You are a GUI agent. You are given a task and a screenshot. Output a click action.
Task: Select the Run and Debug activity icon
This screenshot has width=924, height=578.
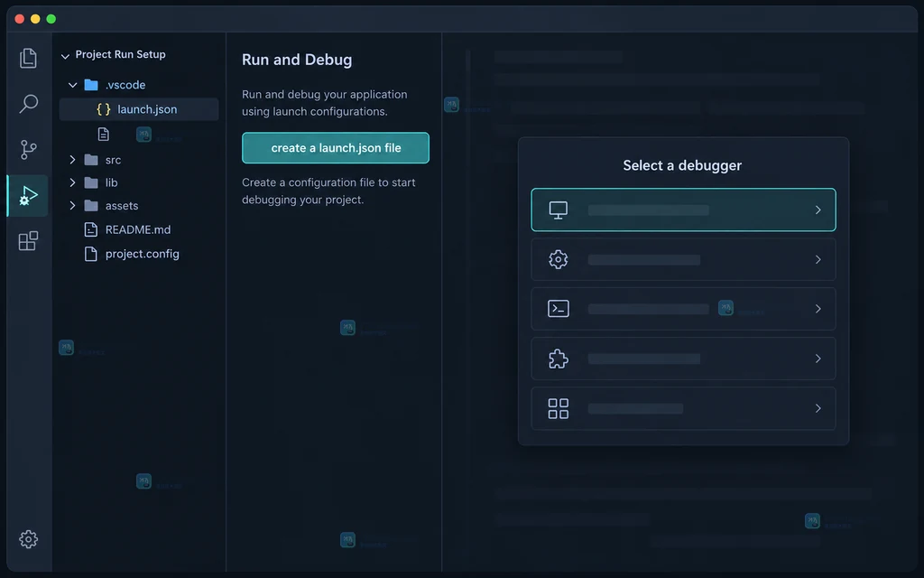(28, 196)
